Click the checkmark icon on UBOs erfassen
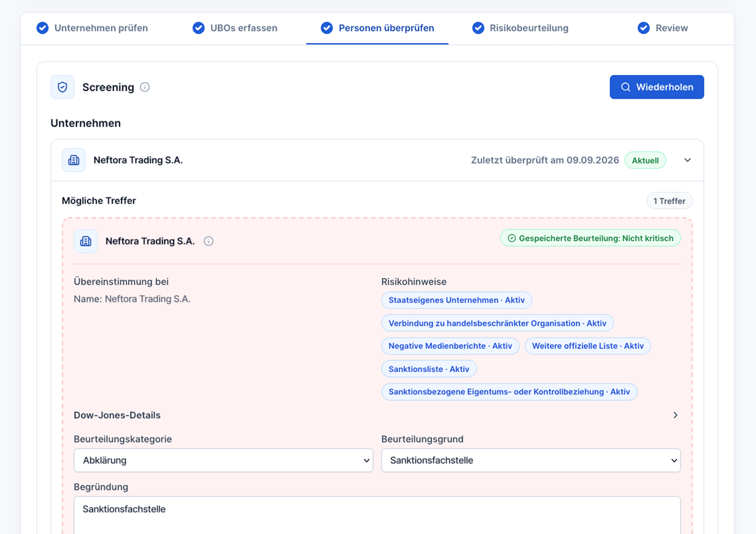This screenshot has width=756, height=534. click(x=199, y=28)
